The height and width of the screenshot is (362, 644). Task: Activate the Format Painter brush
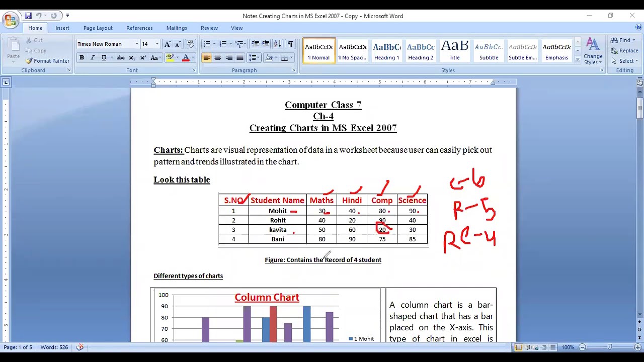[x=47, y=61]
